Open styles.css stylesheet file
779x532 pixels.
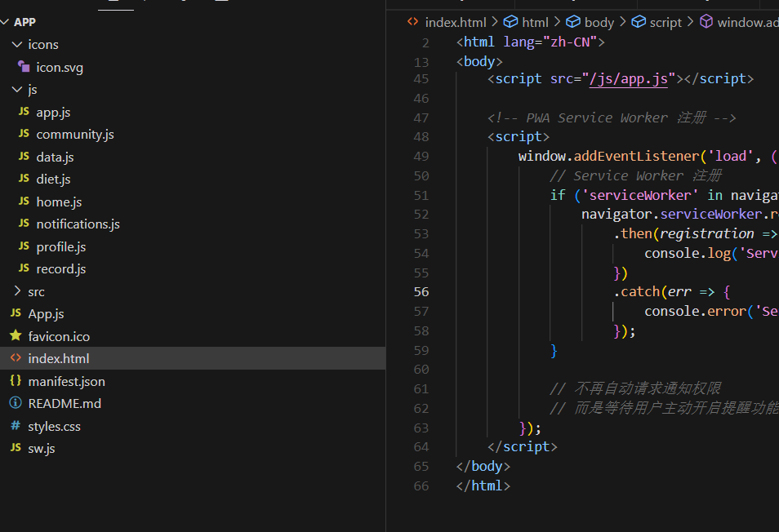(x=54, y=426)
